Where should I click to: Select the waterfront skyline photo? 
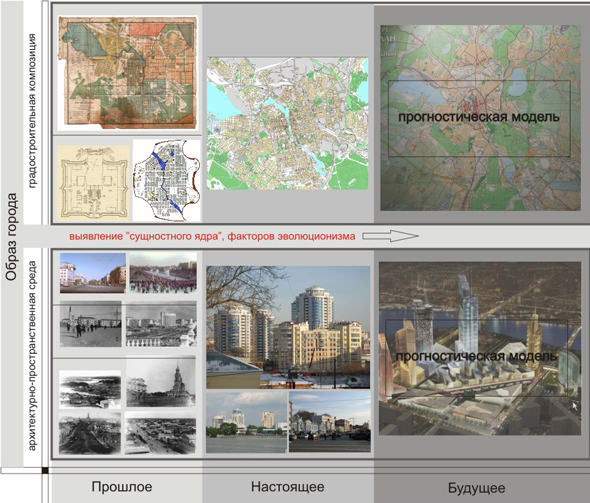coord(247,421)
